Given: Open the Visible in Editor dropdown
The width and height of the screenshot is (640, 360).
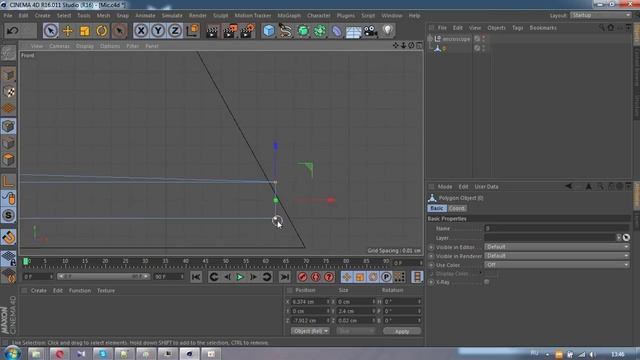Looking at the screenshot, I should tap(557, 247).
